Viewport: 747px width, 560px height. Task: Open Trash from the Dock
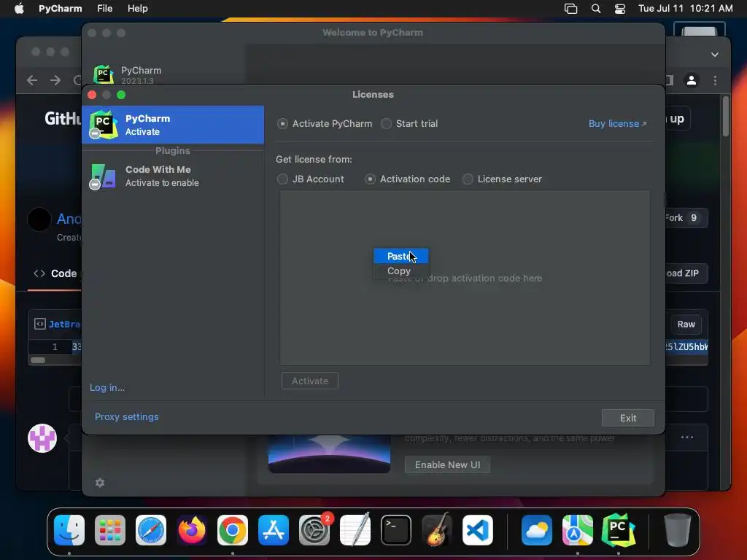coord(677,530)
